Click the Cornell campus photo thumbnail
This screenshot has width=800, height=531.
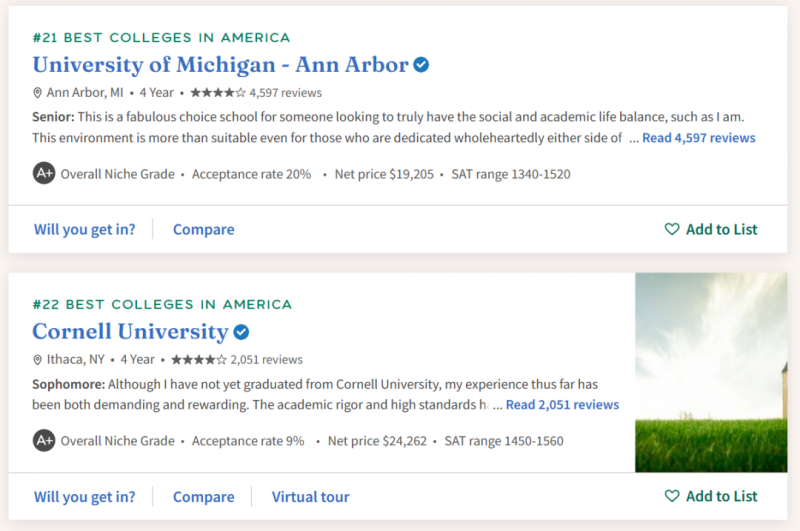pyautogui.click(x=711, y=372)
